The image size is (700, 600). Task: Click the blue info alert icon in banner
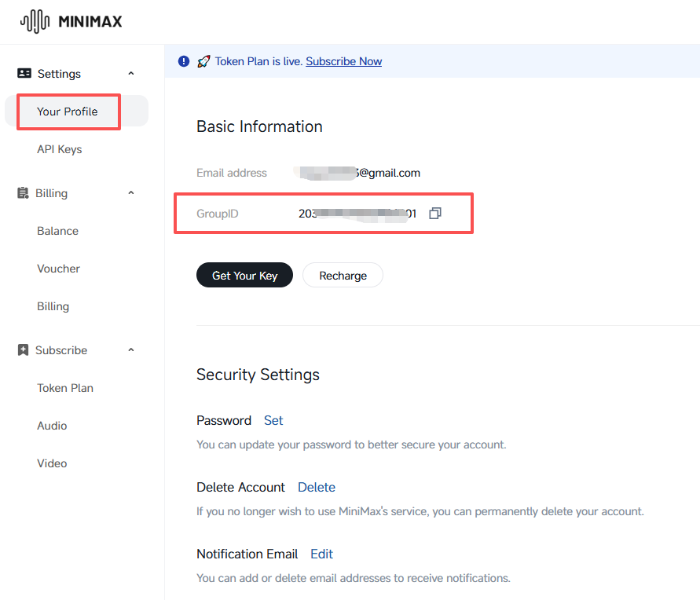coord(184,61)
